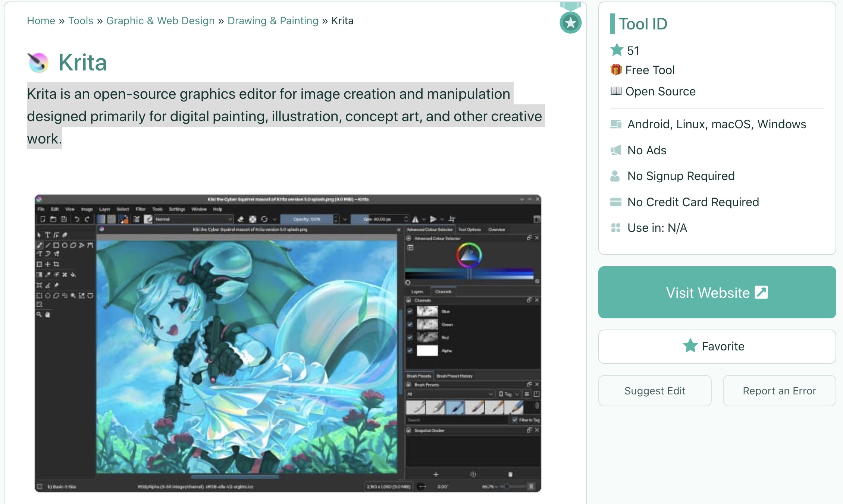Click the Krita logo icon beside title

coord(38,62)
